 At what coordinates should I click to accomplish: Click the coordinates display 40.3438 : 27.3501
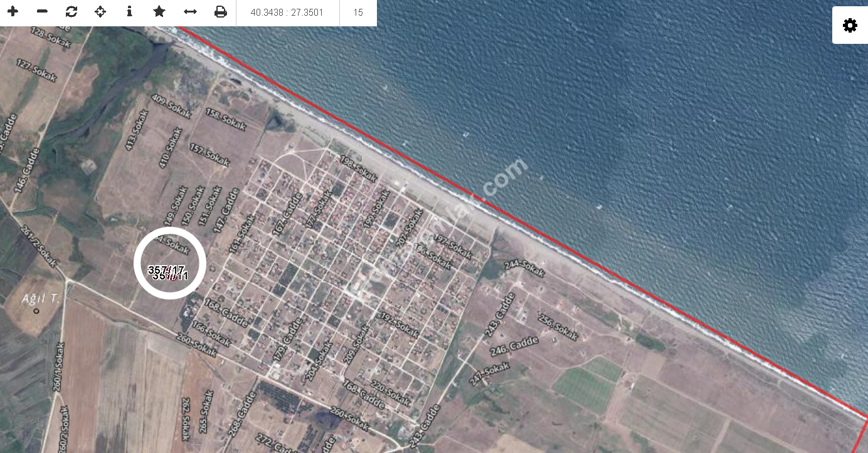point(287,13)
